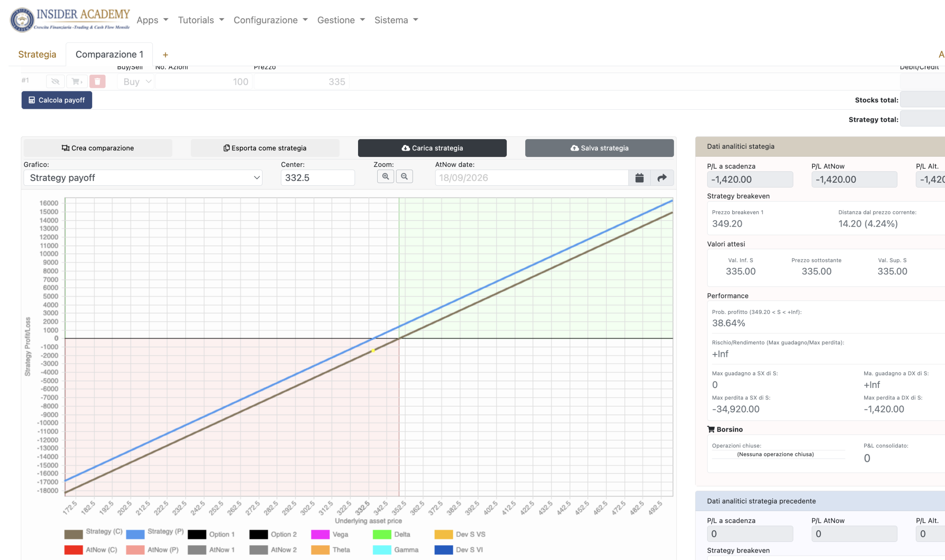
Task: Open the Buy/Sell dropdown in row #1
Action: coord(136,82)
